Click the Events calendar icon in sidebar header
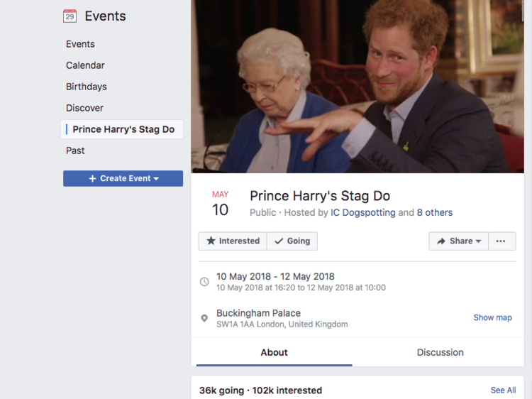Image resolution: width=532 pixels, height=399 pixels. (70, 16)
